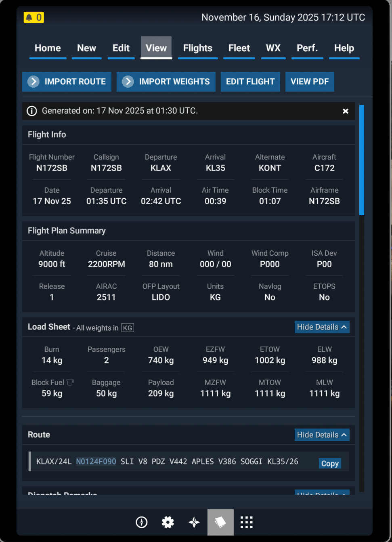Screen dimensions: 392x542
Task: Open the apps grid in bottom dock
Action: click(247, 522)
